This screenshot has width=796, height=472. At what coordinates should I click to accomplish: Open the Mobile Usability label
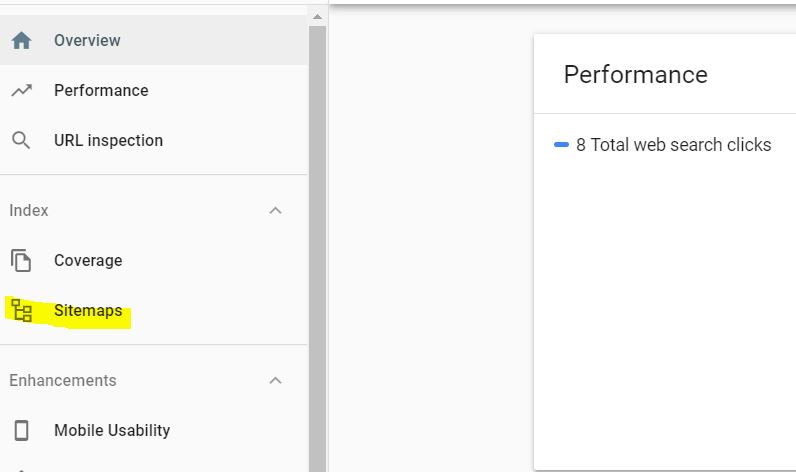pyautogui.click(x=112, y=431)
